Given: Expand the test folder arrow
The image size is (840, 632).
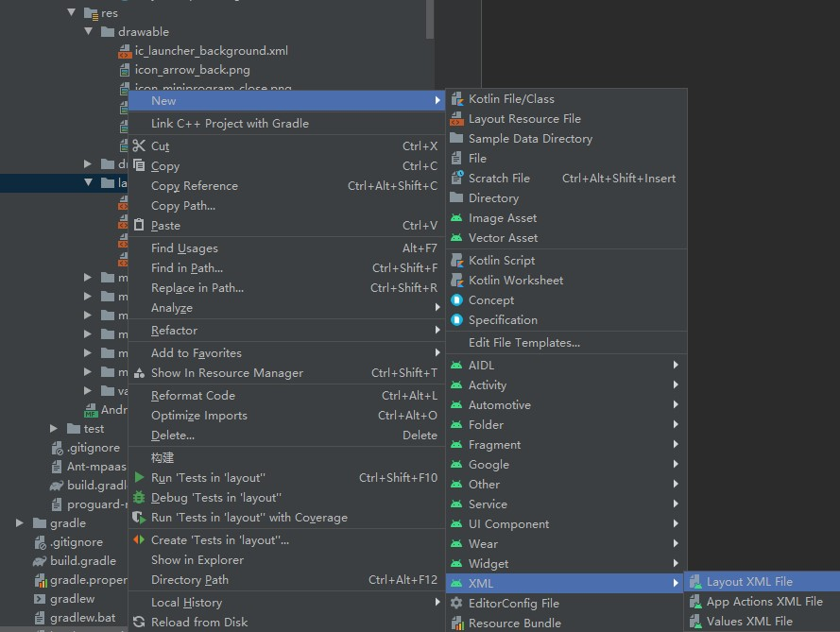Looking at the screenshot, I should [x=54, y=429].
